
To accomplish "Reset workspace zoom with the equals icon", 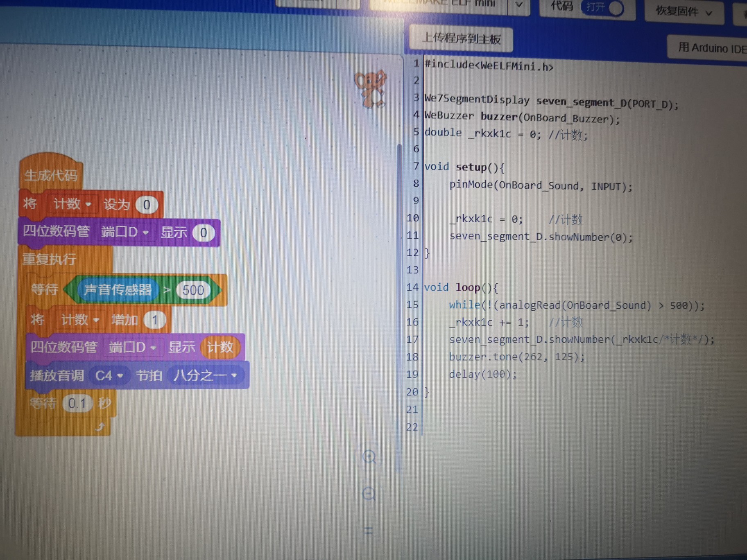I will coord(369,531).
